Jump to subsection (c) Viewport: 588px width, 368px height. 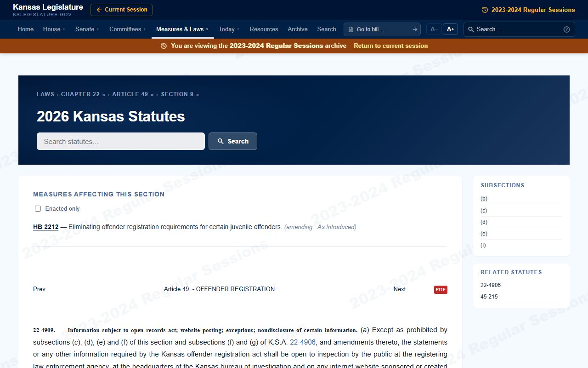[x=484, y=211]
